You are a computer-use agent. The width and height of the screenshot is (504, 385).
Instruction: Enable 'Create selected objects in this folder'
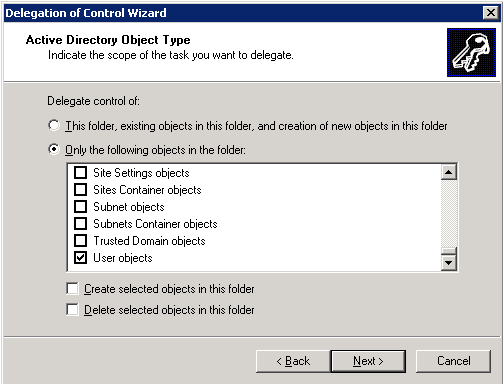coord(72,289)
